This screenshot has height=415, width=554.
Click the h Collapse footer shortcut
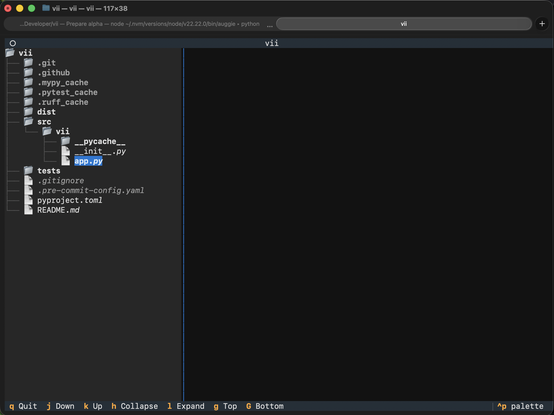coord(135,406)
